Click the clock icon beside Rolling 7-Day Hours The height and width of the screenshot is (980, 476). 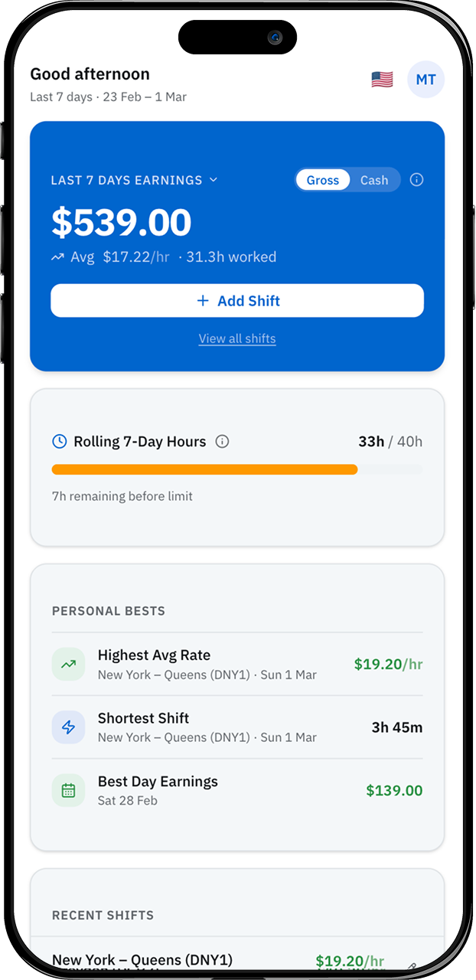click(x=59, y=441)
